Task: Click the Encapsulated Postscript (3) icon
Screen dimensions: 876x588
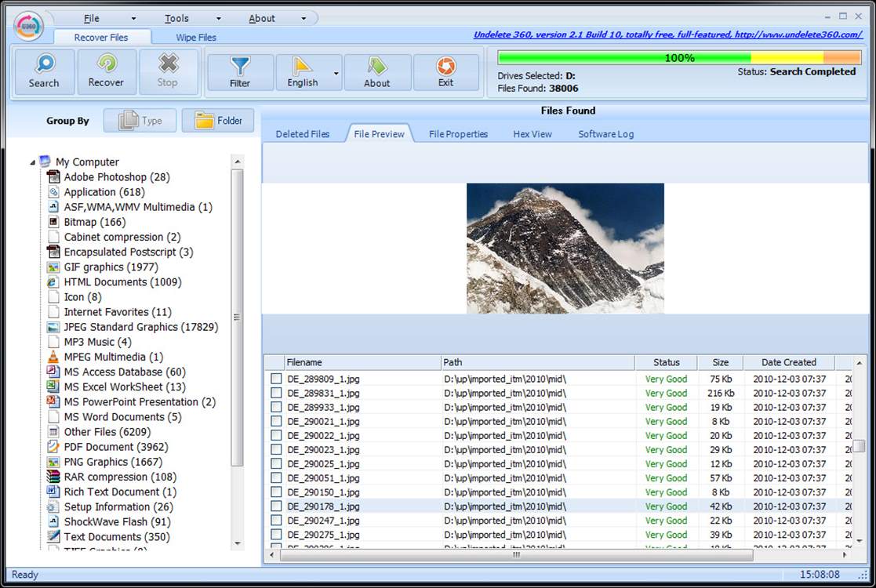Action: (x=53, y=252)
